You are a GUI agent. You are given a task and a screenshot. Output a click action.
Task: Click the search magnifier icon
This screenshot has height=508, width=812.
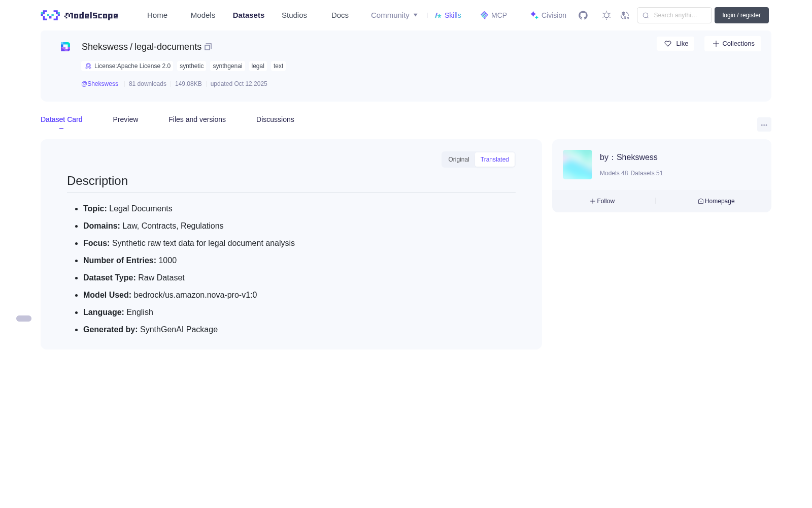pyautogui.click(x=646, y=15)
